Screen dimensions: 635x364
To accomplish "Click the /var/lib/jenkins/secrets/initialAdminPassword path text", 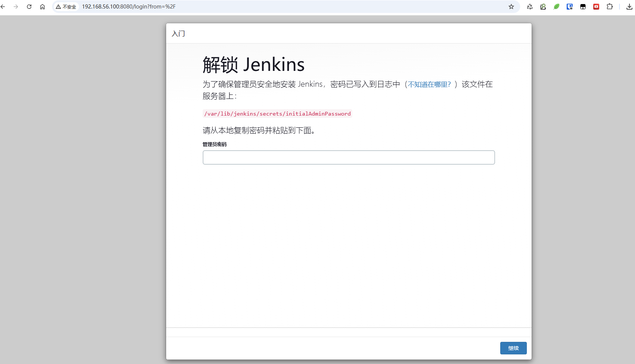I will click(277, 114).
